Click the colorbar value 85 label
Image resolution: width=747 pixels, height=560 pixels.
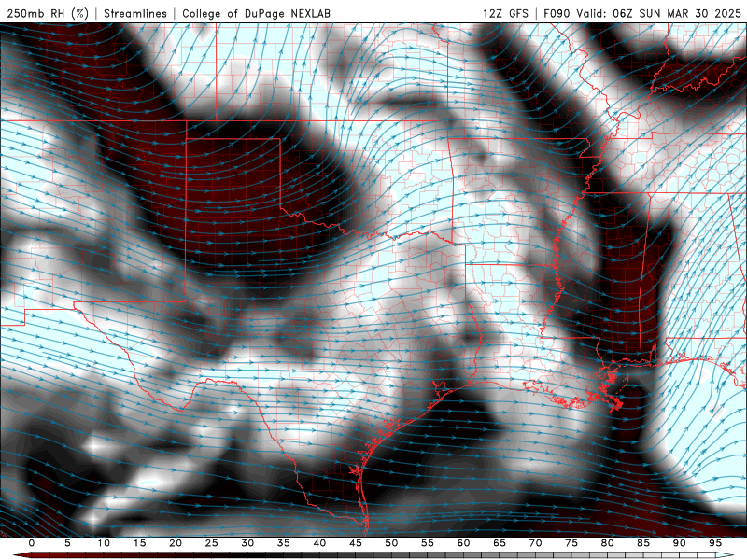(643, 543)
